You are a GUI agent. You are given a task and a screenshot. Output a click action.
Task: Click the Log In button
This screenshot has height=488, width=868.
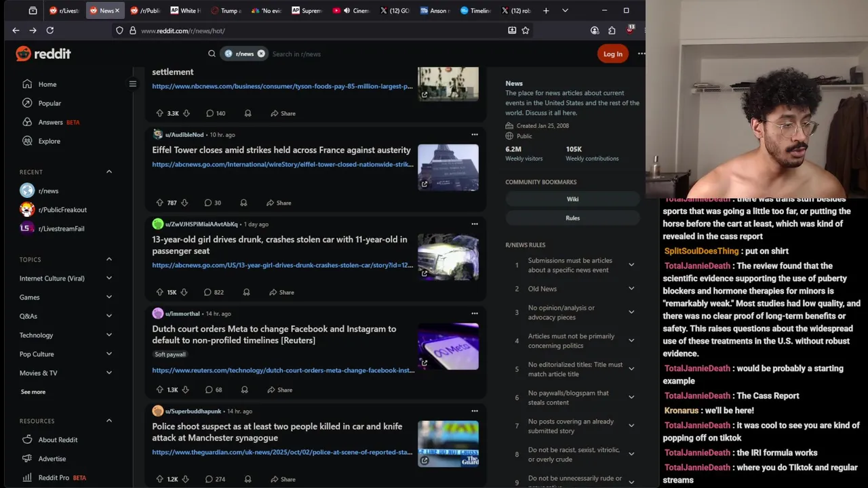[x=612, y=54]
